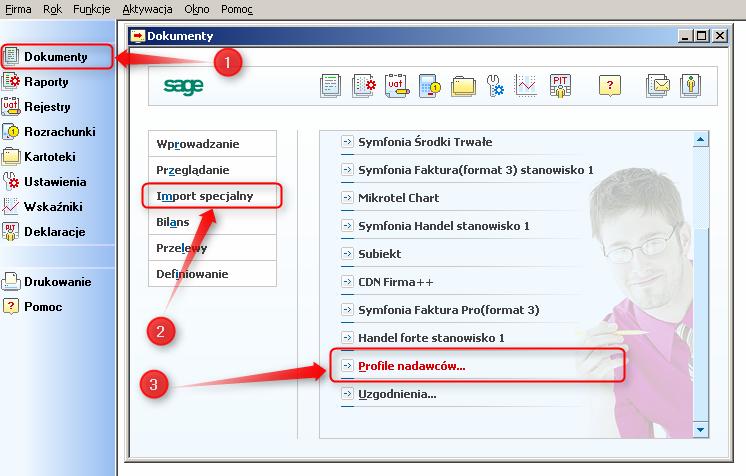
Task: Choose Symfonia Handel stanowisko 1
Action: tap(443, 226)
